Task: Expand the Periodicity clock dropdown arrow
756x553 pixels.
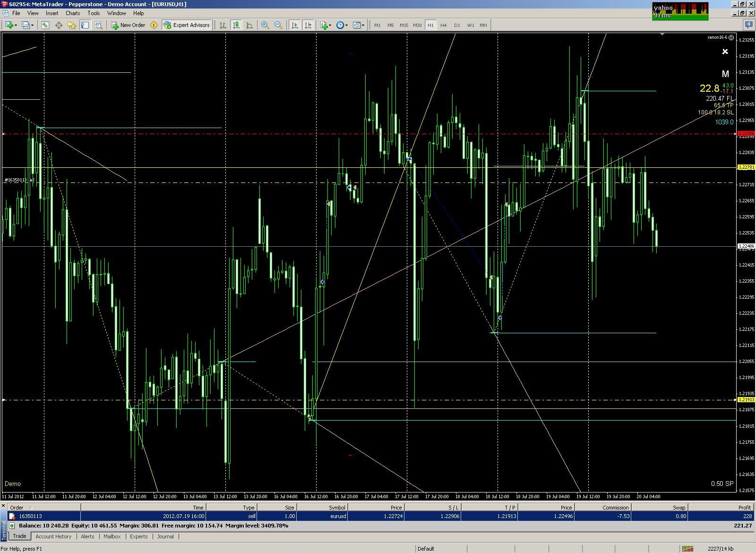Action: 346,25
